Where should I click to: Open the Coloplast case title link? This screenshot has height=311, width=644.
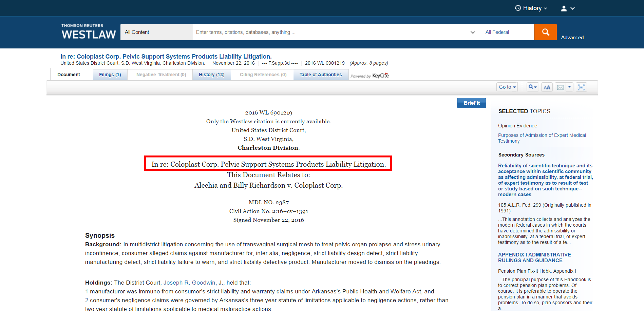(x=166, y=57)
